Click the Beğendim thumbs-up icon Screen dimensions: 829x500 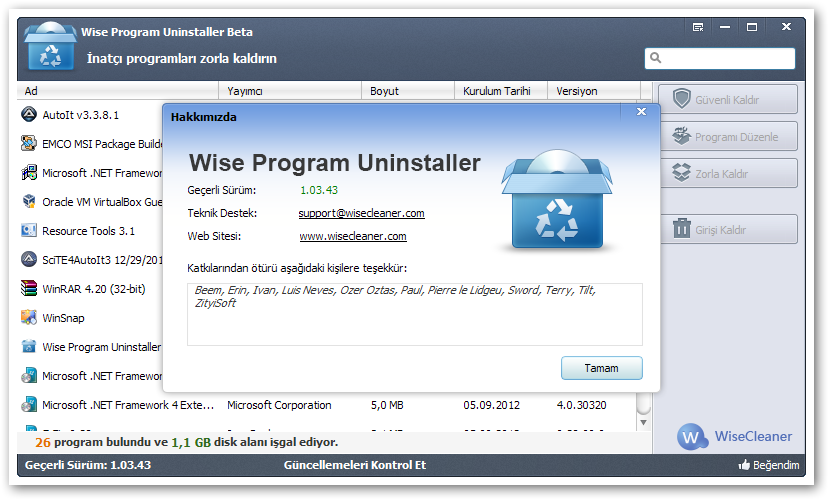pos(744,465)
